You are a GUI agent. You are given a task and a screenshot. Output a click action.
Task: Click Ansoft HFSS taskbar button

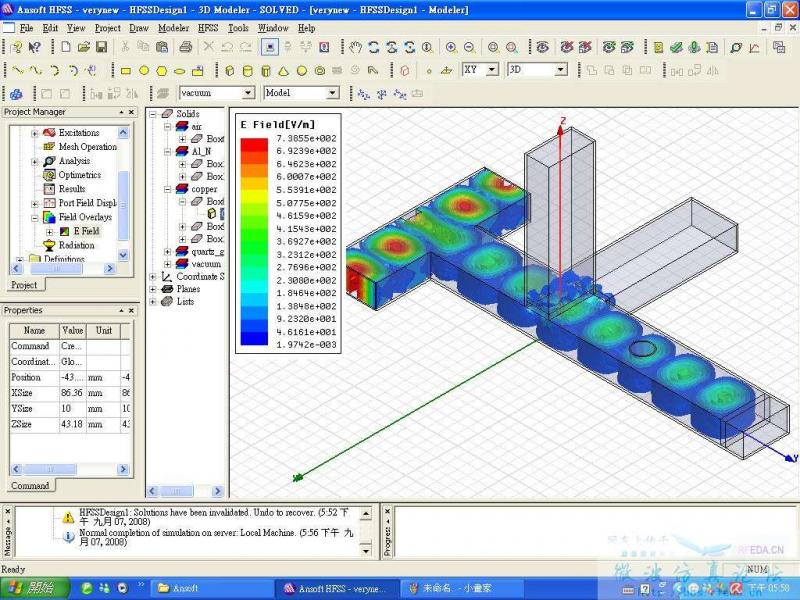click(x=337, y=588)
